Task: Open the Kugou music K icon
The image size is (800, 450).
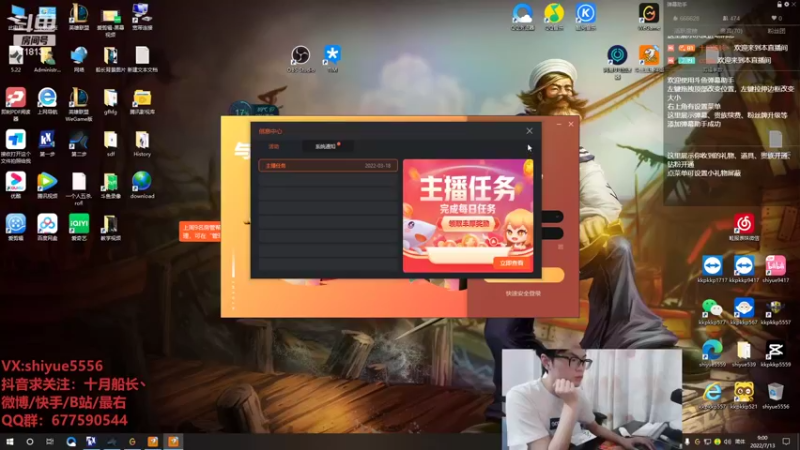Action: (585, 16)
